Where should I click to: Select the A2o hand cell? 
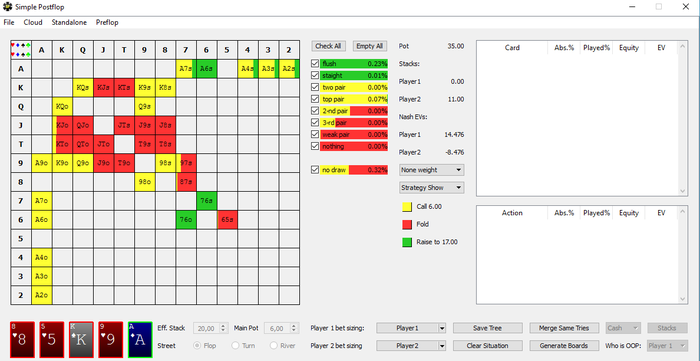pyautogui.click(x=42, y=295)
